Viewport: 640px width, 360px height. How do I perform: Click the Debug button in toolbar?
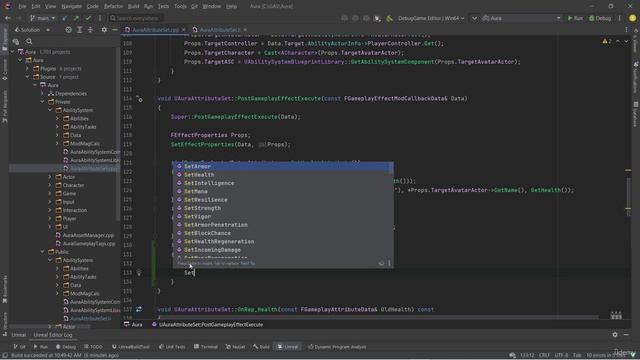click(600, 18)
